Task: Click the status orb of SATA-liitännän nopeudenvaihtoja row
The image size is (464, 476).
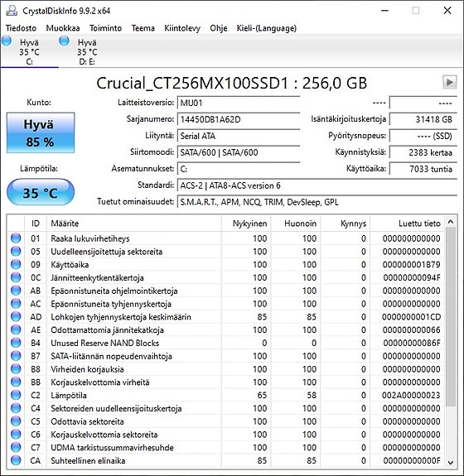Action: point(16,356)
